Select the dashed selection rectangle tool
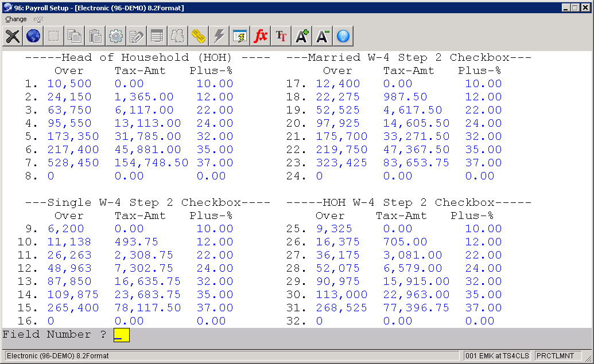The width and height of the screenshot is (594, 364). pyautogui.click(x=54, y=36)
